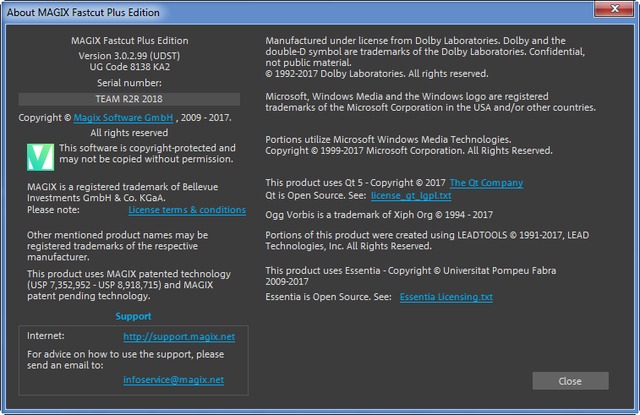
Task: Open License terms & conditions link
Action: click(x=187, y=210)
